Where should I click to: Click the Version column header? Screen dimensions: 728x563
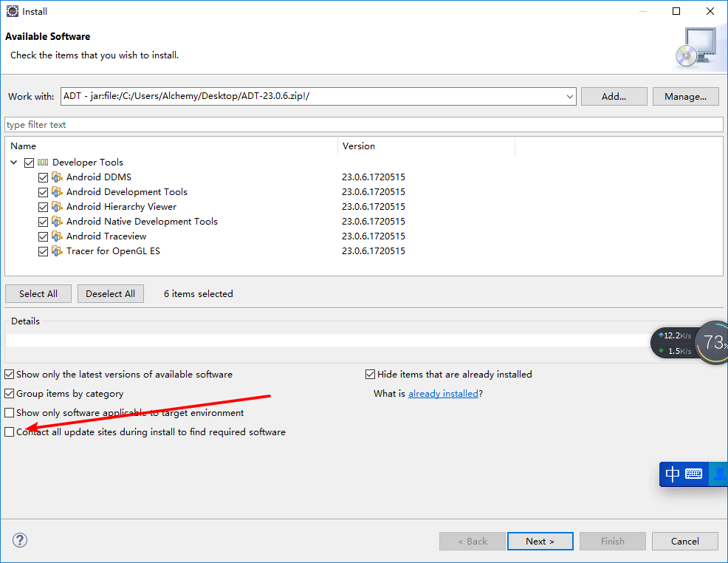point(426,146)
